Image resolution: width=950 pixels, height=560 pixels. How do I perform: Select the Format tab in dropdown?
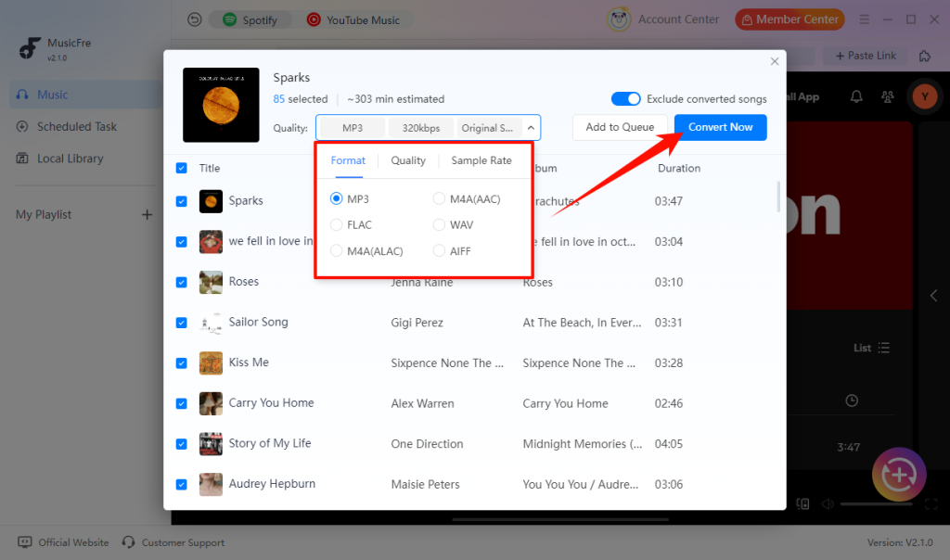click(348, 160)
